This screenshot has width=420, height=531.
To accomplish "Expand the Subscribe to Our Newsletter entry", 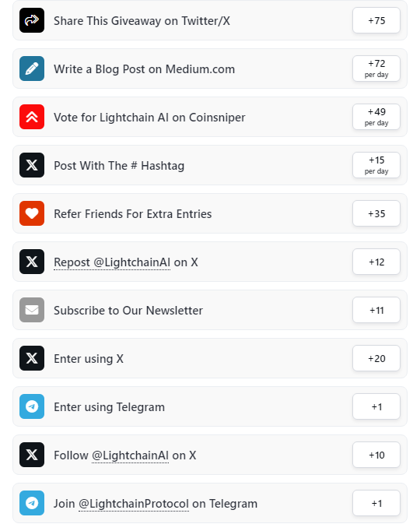I will (x=210, y=310).
